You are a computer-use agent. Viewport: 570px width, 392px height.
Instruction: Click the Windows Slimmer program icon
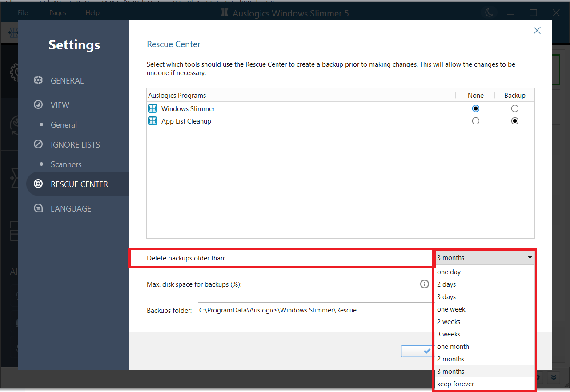tap(153, 108)
